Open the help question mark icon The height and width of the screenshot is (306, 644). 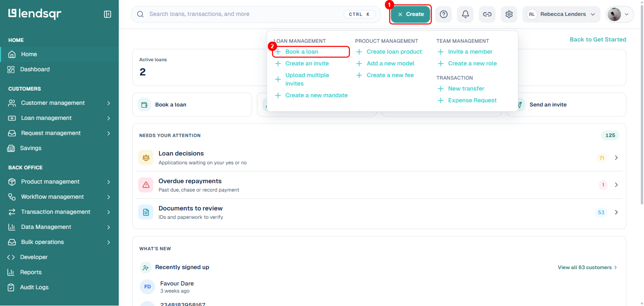tap(443, 14)
